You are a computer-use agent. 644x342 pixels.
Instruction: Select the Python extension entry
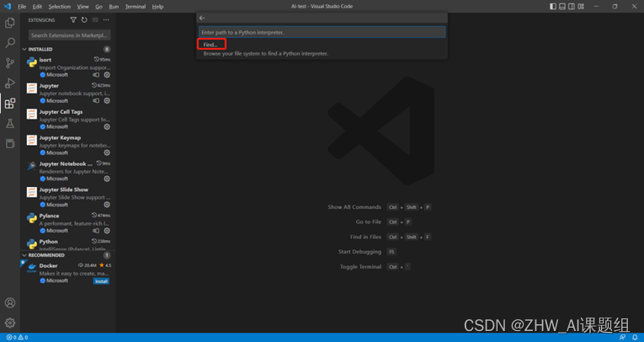pos(68,243)
